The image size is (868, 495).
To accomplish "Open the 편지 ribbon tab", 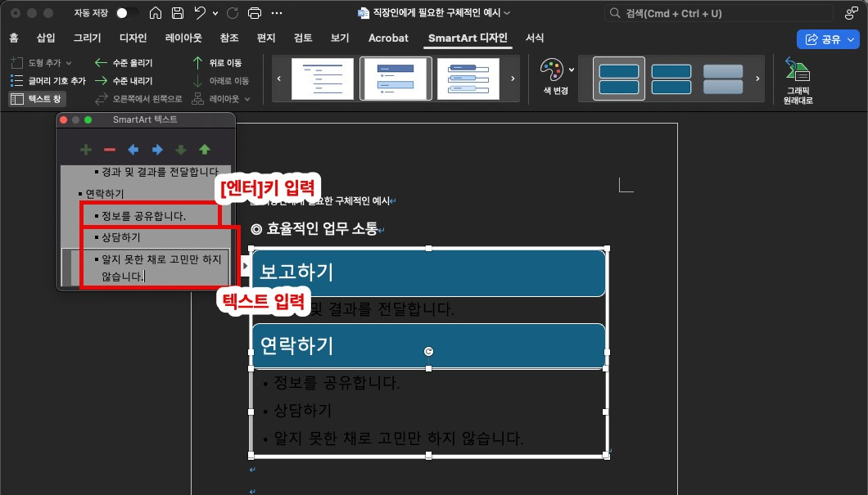I will [265, 38].
